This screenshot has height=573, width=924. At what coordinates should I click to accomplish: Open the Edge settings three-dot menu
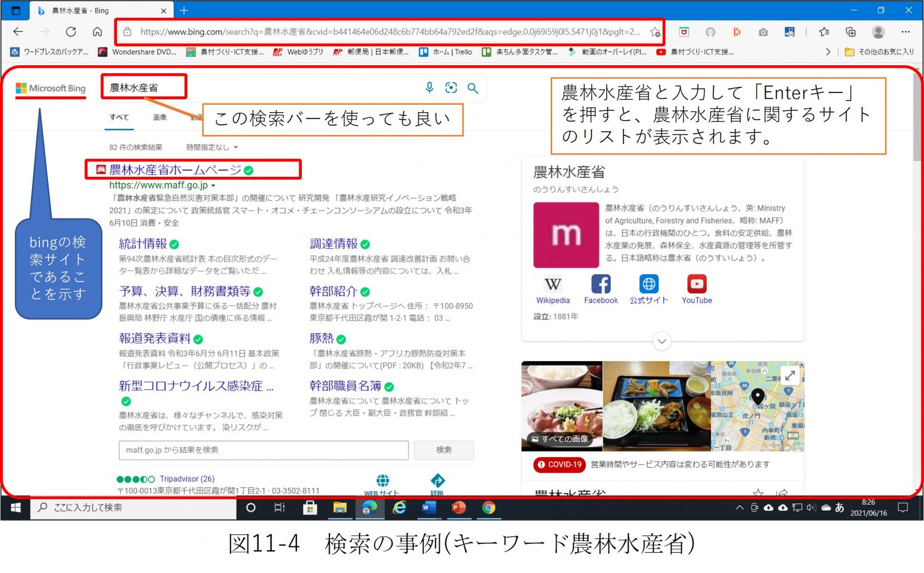point(906,32)
